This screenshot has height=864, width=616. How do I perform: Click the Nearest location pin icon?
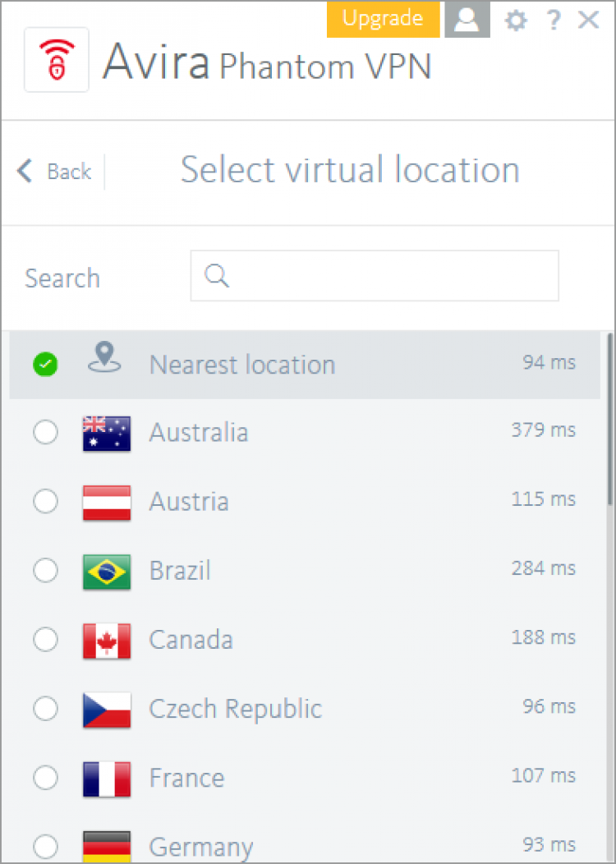pos(104,359)
